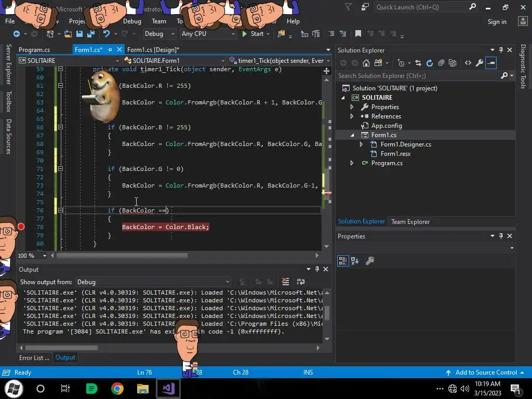Expand the Form1.Designer.cs node

click(361, 144)
